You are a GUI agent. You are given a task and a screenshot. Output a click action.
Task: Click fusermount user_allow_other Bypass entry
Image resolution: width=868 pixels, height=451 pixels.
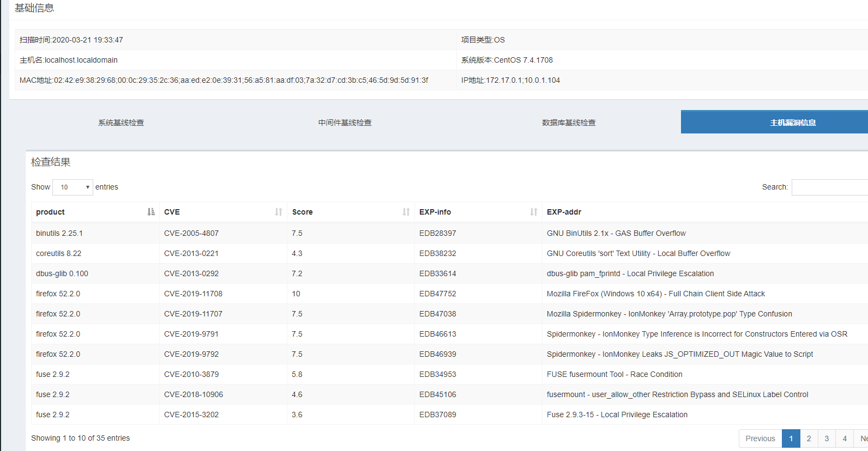click(678, 394)
